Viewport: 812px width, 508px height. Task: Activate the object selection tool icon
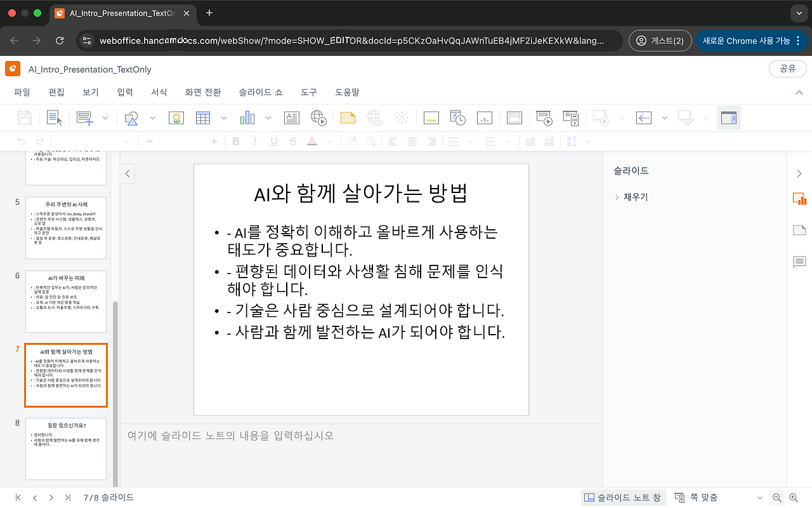coord(55,117)
